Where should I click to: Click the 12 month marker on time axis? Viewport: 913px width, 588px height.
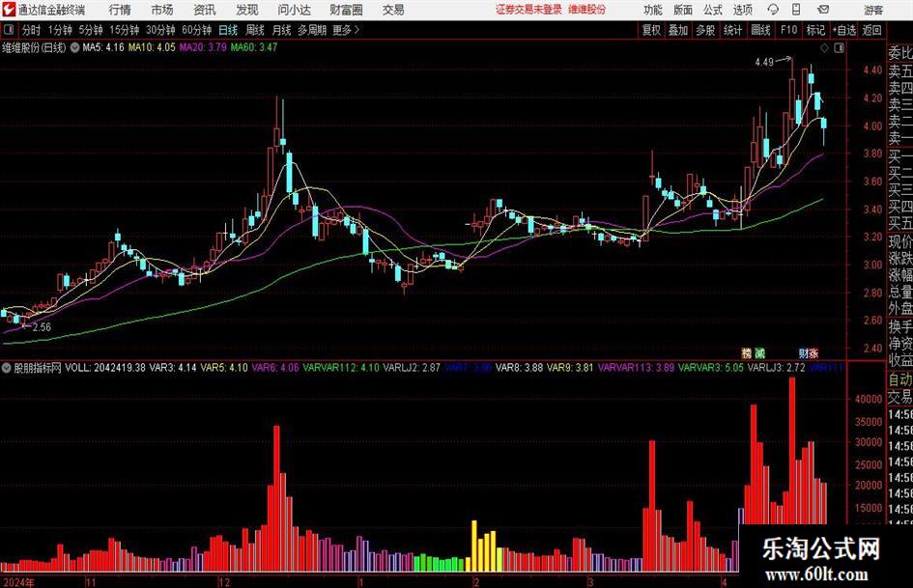224,582
